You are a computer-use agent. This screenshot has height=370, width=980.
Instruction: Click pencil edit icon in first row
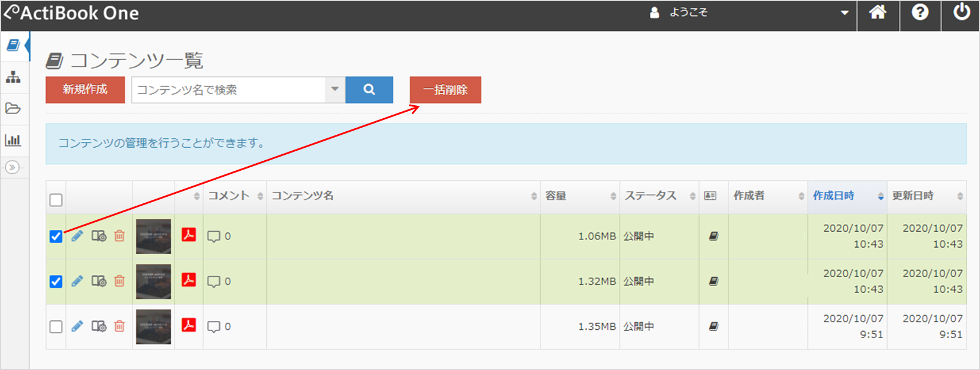click(x=78, y=236)
